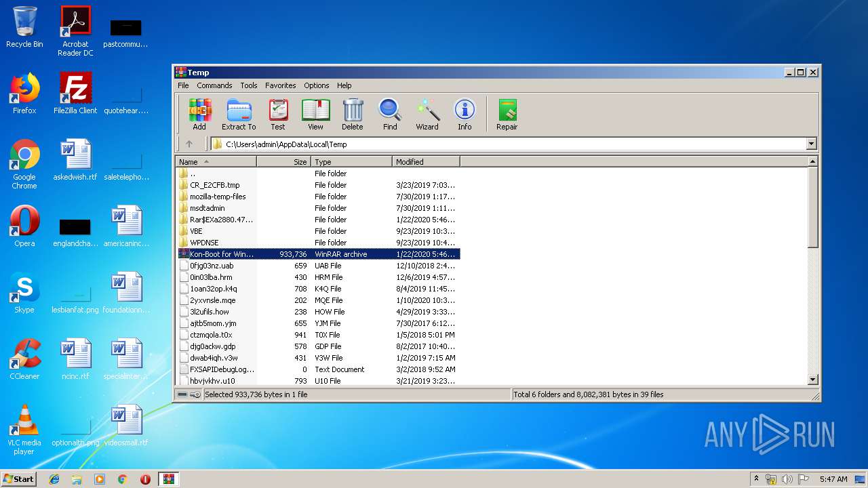The width and height of the screenshot is (868, 488).
Task: Launch Firefox from desktop
Action: 24,94
